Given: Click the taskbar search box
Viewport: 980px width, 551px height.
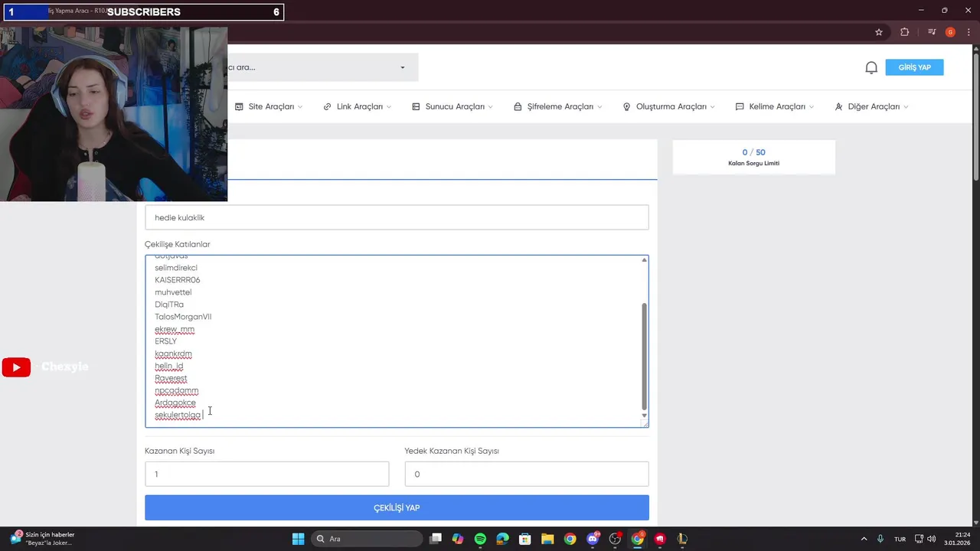Looking at the screenshot, I should 367,539.
